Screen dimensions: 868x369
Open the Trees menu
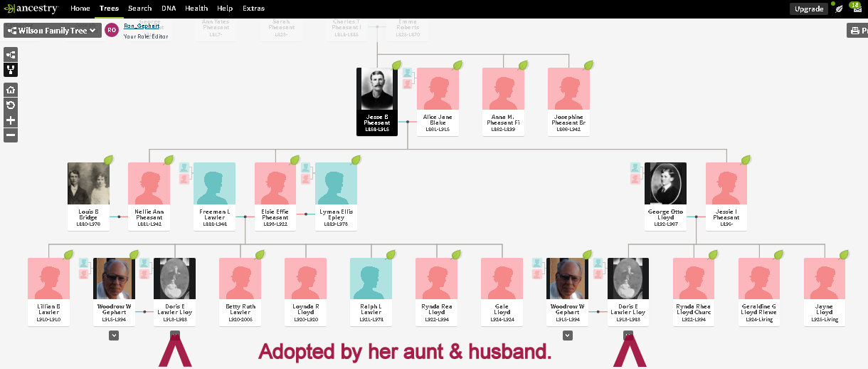pos(109,9)
